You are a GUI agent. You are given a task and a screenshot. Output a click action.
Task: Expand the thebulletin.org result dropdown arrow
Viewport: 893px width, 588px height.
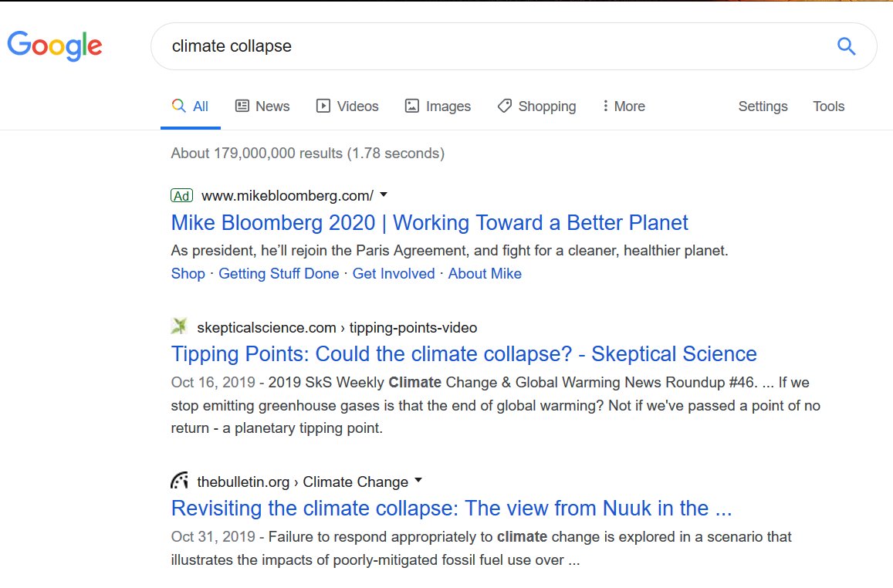pos(418,481)
